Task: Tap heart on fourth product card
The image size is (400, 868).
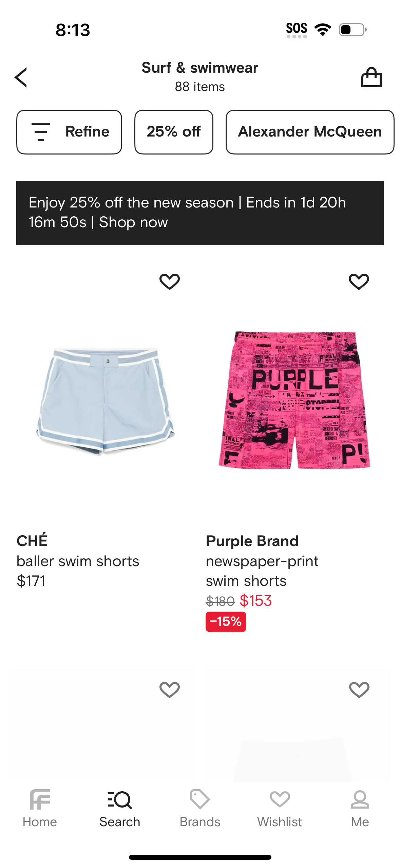Action: coord(359,690)
